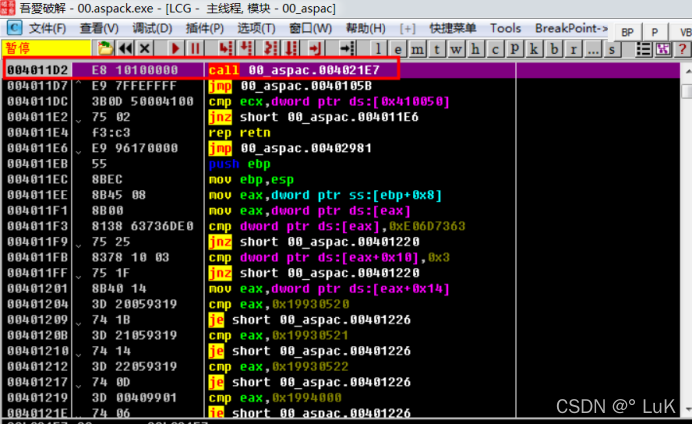Select address 004011FB row
692x424 pixels.
point(341,257)
